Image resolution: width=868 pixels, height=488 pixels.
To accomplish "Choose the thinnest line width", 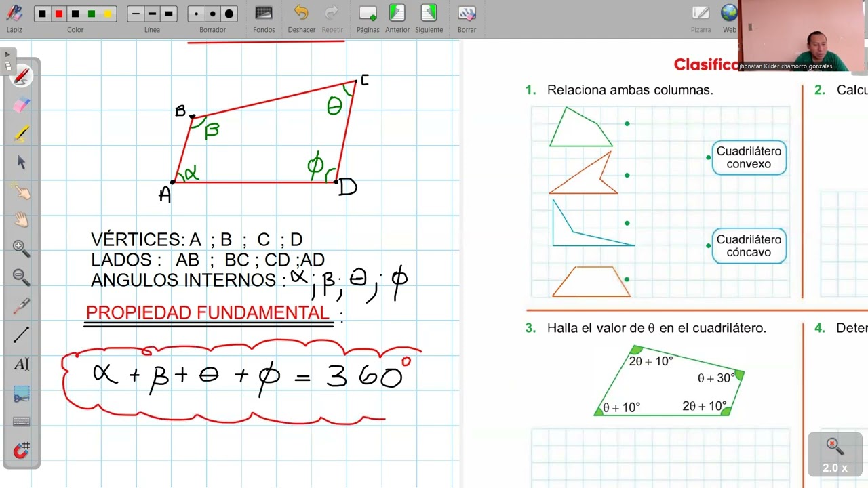I will tap(136, 14).
